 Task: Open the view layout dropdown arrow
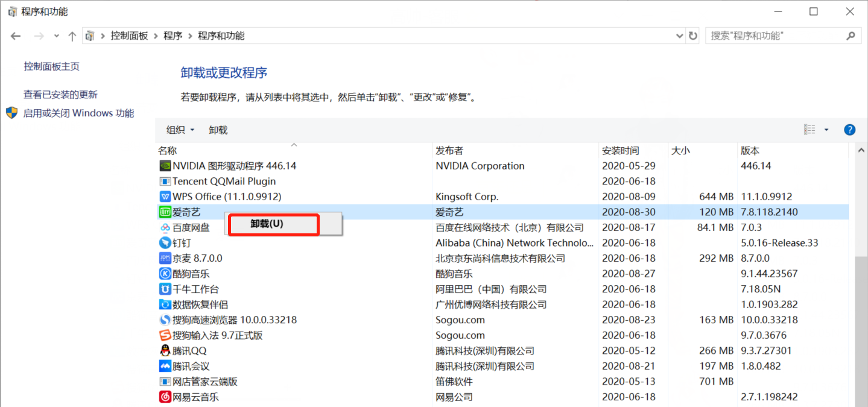click(826, 130)
